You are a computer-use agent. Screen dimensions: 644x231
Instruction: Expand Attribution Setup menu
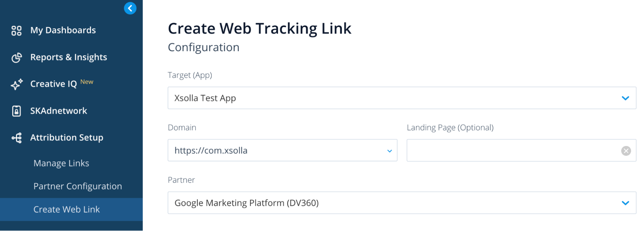coord(67,138)
